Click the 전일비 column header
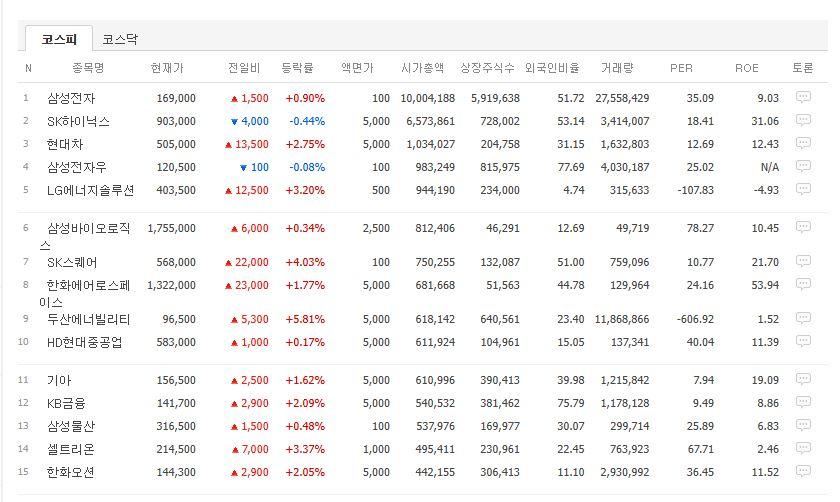This screenshot has width=840, height=502. pyautogui.click(x=244, y=68)
